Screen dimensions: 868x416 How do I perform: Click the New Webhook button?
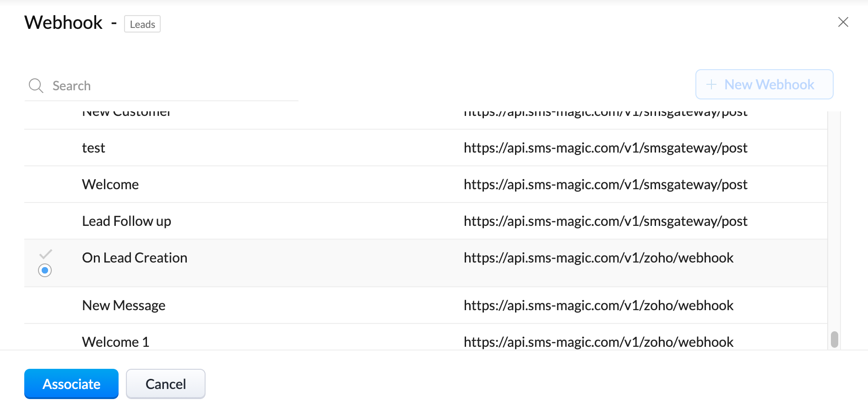pos(764,84)
